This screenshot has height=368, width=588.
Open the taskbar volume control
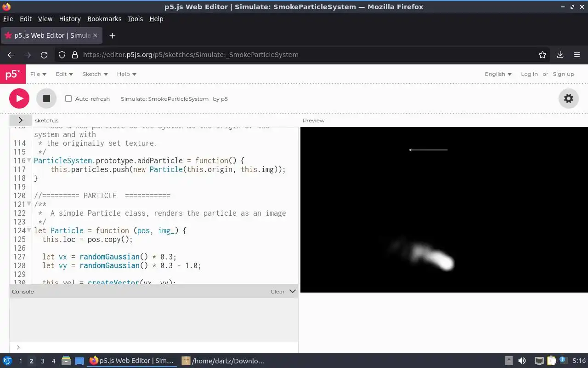[522, 361]
